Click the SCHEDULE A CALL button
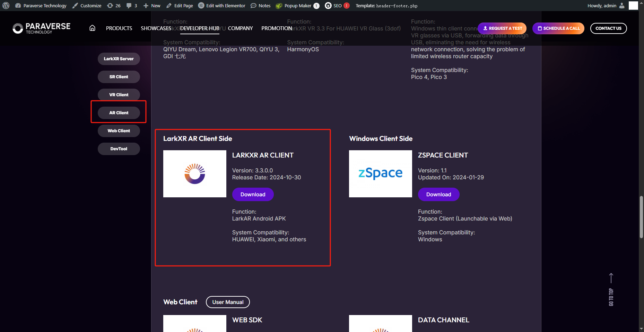The image size is (644, 332). tap(558, 28)
